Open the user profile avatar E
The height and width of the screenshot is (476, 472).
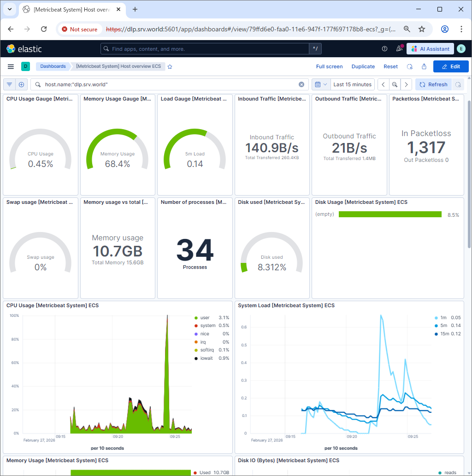pyautogui.click(x=461, y=48)
